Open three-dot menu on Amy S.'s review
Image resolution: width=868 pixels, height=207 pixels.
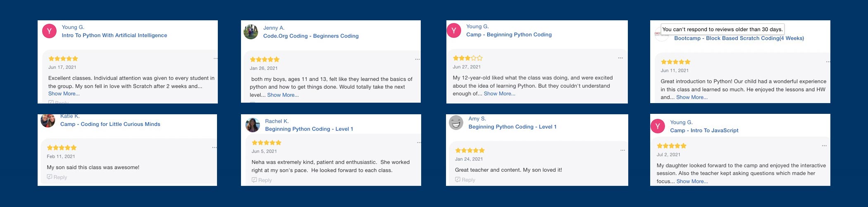point(622,150)
